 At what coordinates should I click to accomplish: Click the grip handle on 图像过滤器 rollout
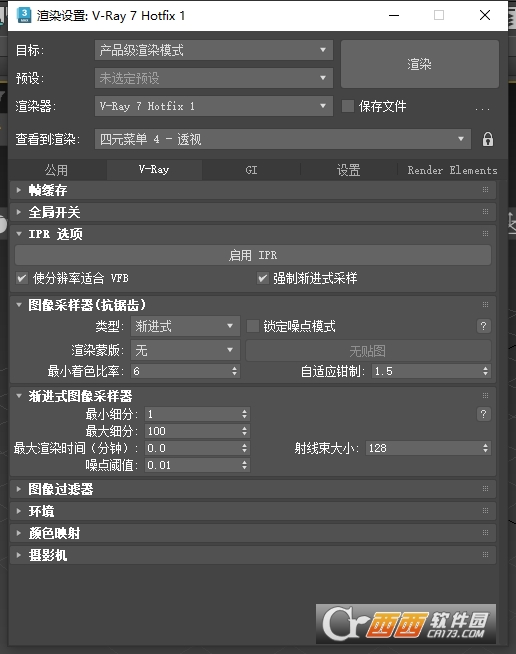tap(485, 489)
